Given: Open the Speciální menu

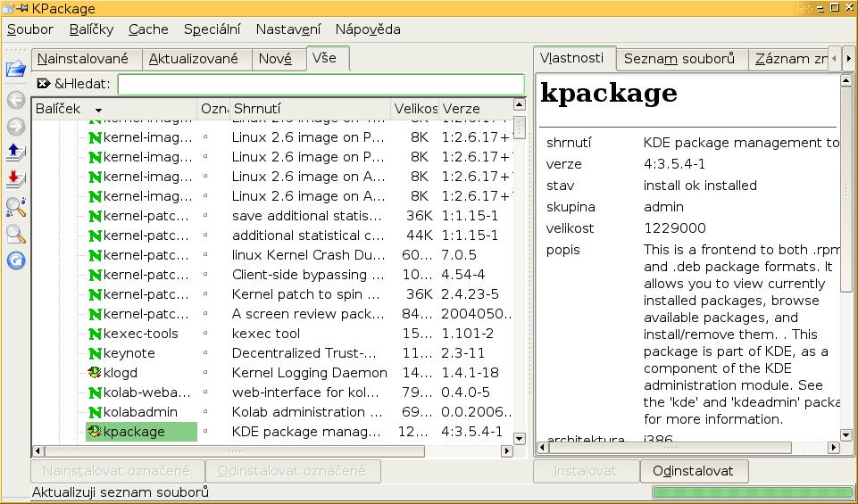Looking at the screenshot, I should point(212,29).
